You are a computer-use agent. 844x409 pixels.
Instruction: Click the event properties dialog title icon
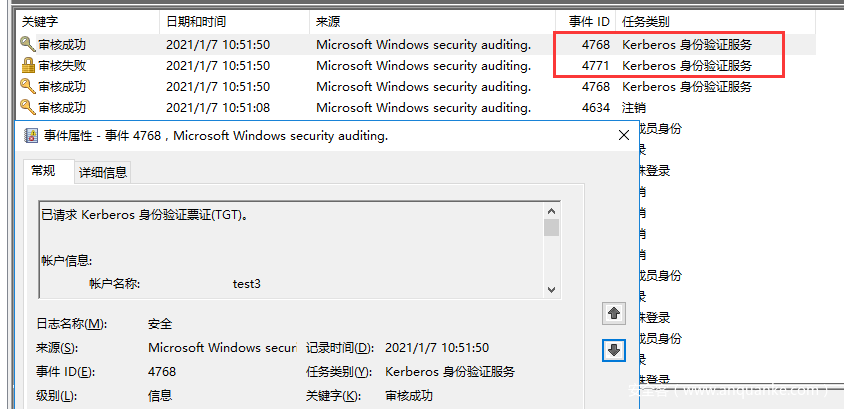[31, 136]
